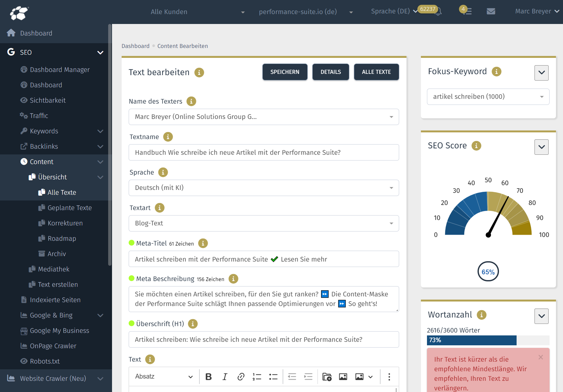
Task: Click the SPEICHERN button
Action: [x=285, y=72]
